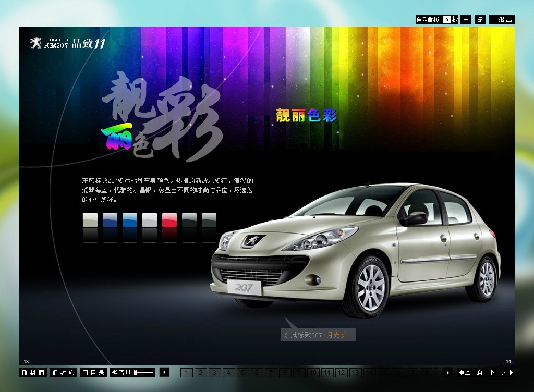
Task: Select page 5 in page bar
Action: (x=243, y=373)
